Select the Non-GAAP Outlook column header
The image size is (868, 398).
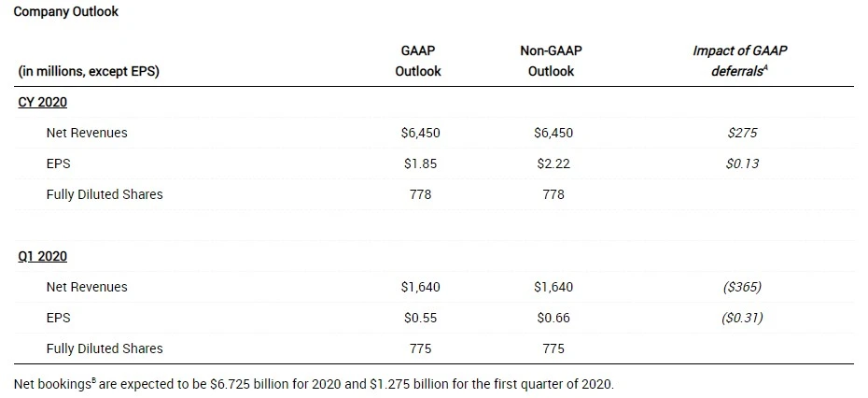(551, 61)
